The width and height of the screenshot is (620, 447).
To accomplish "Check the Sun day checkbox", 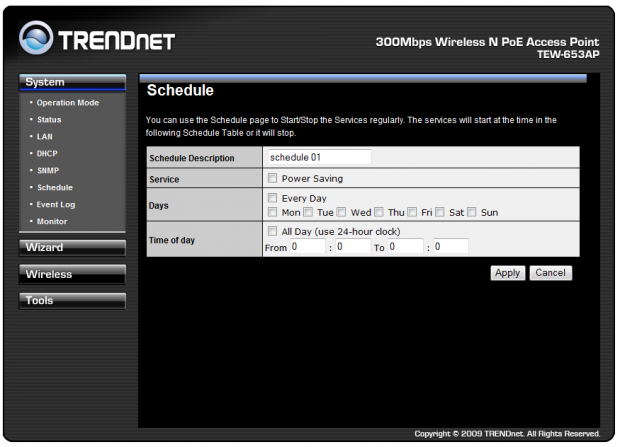I will coord(472,212).
